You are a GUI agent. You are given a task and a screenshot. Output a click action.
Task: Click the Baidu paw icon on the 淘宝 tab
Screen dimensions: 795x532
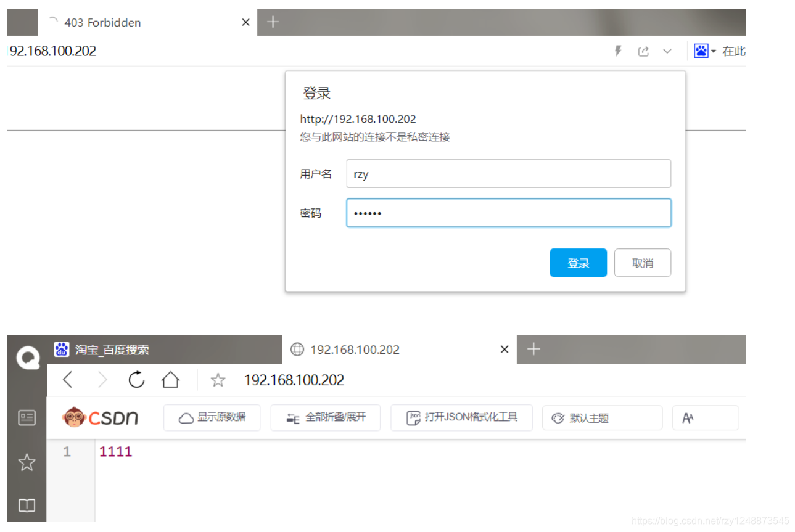pos(62,350)
